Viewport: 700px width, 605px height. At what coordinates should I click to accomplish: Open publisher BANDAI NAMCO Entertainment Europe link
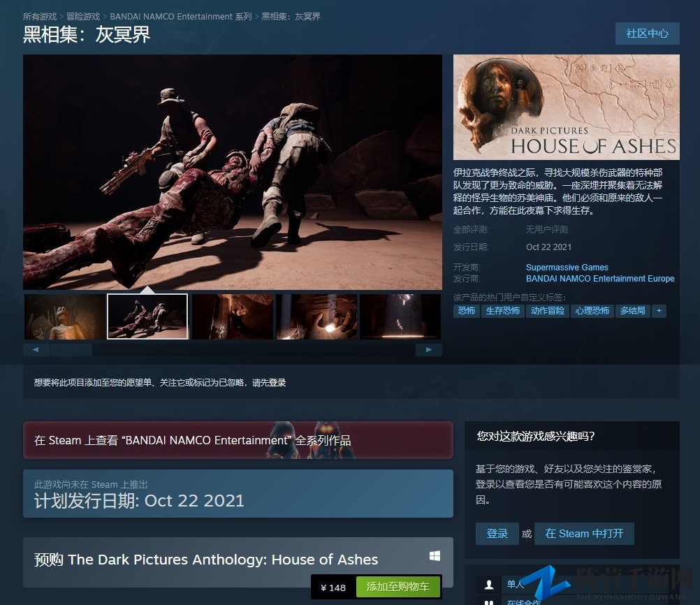[600, 279]
